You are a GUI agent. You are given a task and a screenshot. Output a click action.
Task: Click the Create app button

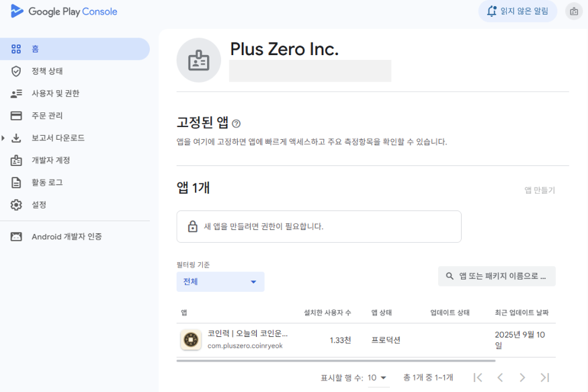(x=540, y=190)
